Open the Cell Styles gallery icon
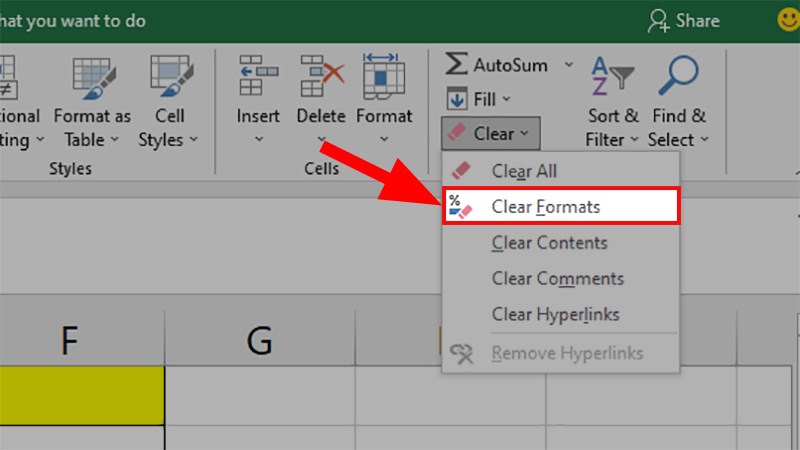 click(168, 76)
